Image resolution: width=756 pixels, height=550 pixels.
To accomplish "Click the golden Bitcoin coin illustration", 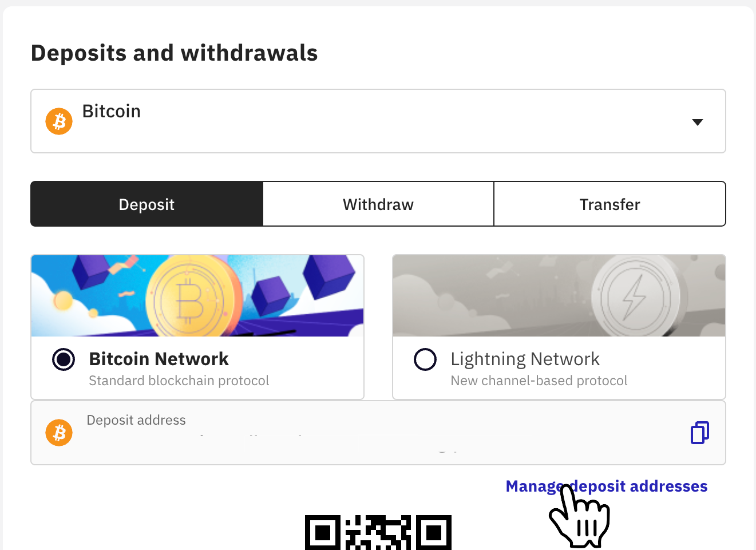I will pos(189,295).
